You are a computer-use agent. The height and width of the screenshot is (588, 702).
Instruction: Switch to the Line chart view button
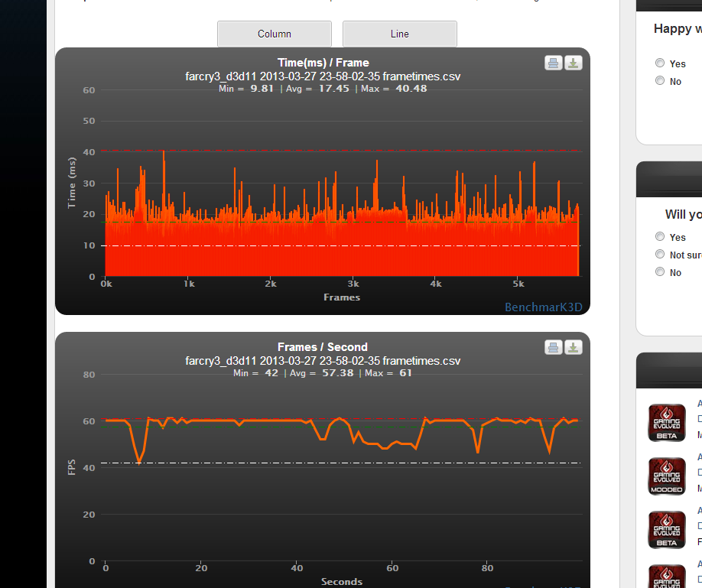pos(400,34)
